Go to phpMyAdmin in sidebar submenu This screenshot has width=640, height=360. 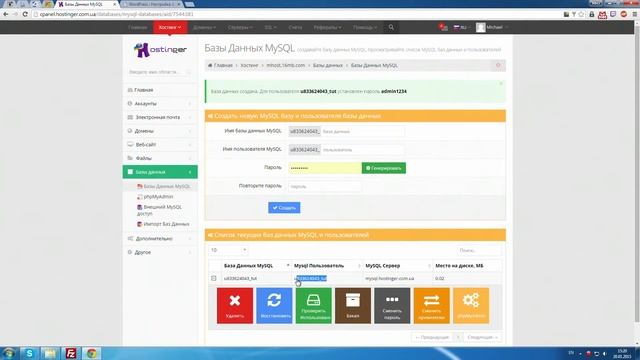[158, 197]
